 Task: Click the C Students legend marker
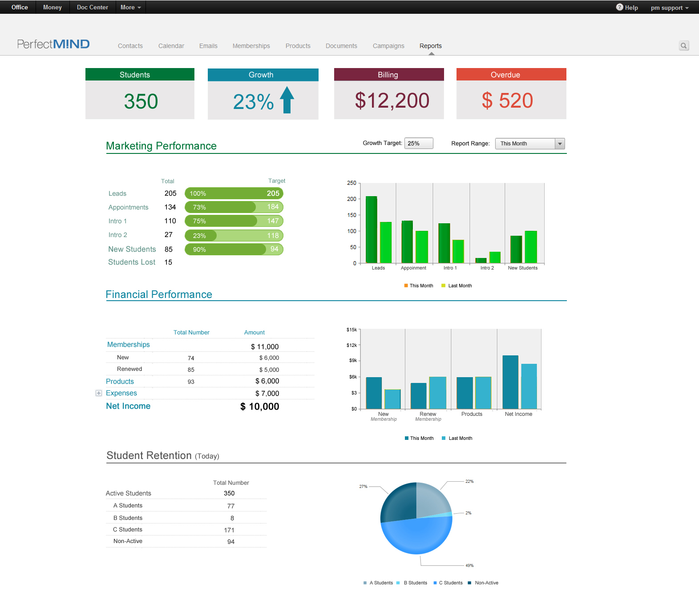435,583
